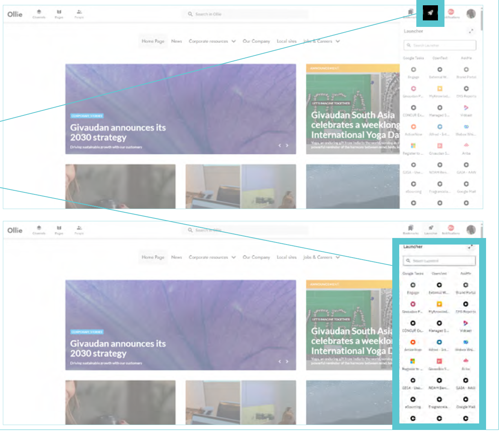The height and width of the screenshot is (432, 504).
Task: Click Notifications bell in the lower screenshot header
Action: 451,229
